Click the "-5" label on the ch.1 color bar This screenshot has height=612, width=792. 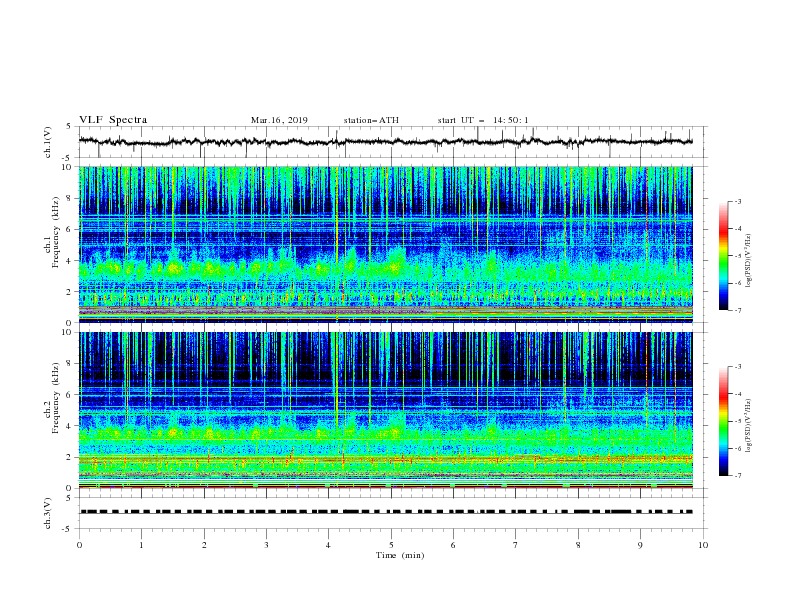click(738, 256)
